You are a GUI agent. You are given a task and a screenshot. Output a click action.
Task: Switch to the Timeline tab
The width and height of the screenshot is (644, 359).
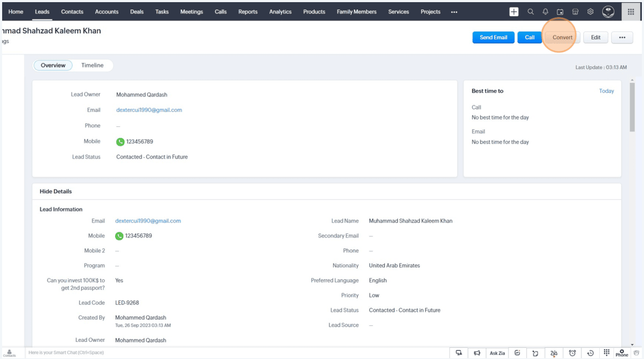point(92,65)
